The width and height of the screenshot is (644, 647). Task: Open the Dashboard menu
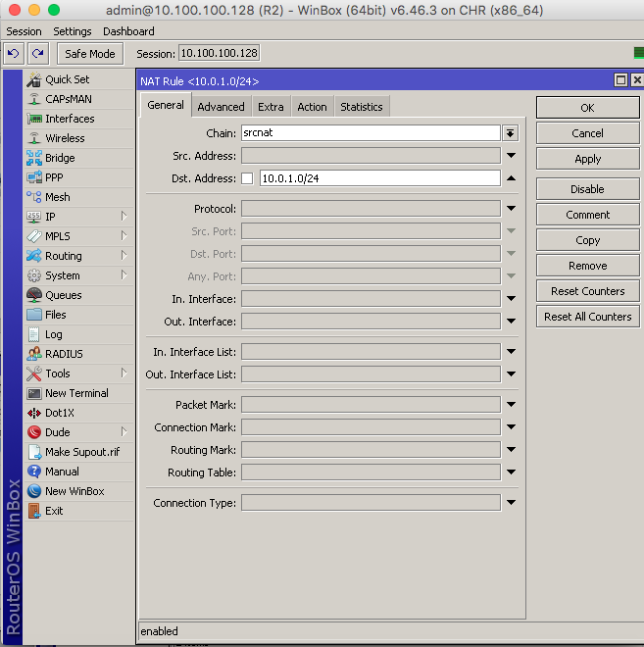tap(128, 31)
